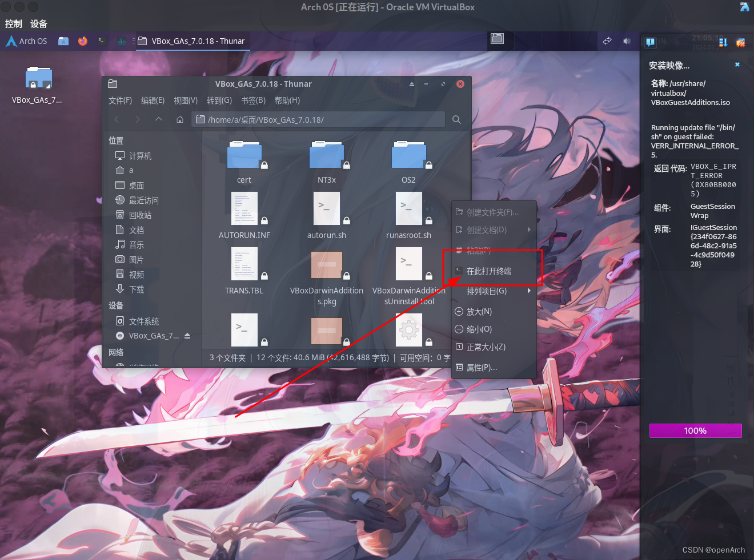754x560 pixels.
Task: Go forward in Thunar navigation
Action: click(x=138, y=119)
